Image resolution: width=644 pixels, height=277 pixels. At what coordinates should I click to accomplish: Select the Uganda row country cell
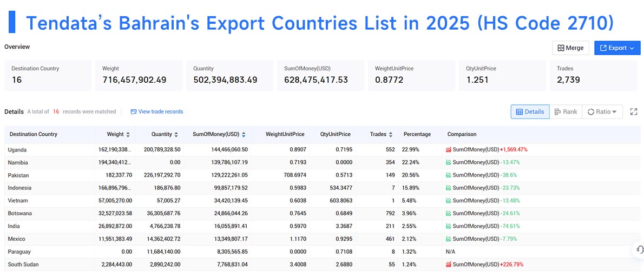click(x=50, y=150)
